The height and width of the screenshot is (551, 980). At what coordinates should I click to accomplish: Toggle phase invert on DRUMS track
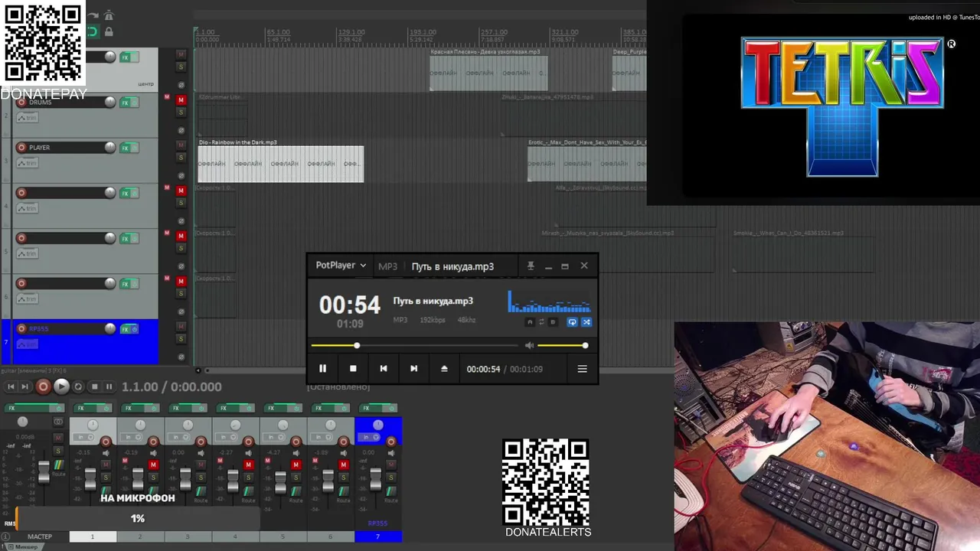click(181, 130)
